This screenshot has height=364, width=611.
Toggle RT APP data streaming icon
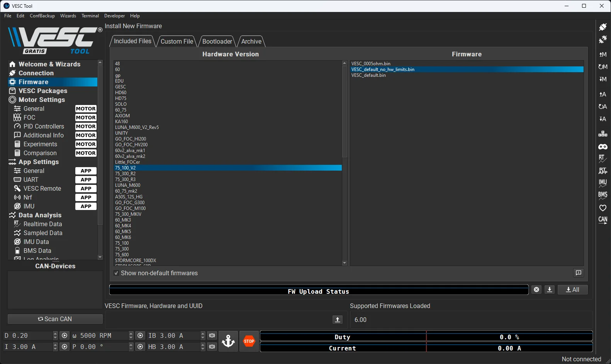pos(603,171)
